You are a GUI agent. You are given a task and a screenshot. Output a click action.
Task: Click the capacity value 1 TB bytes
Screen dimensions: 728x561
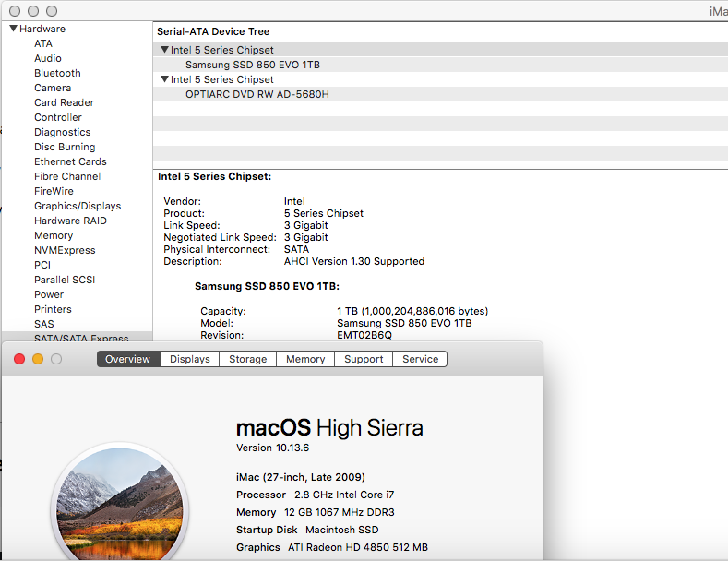click(412, 311)
